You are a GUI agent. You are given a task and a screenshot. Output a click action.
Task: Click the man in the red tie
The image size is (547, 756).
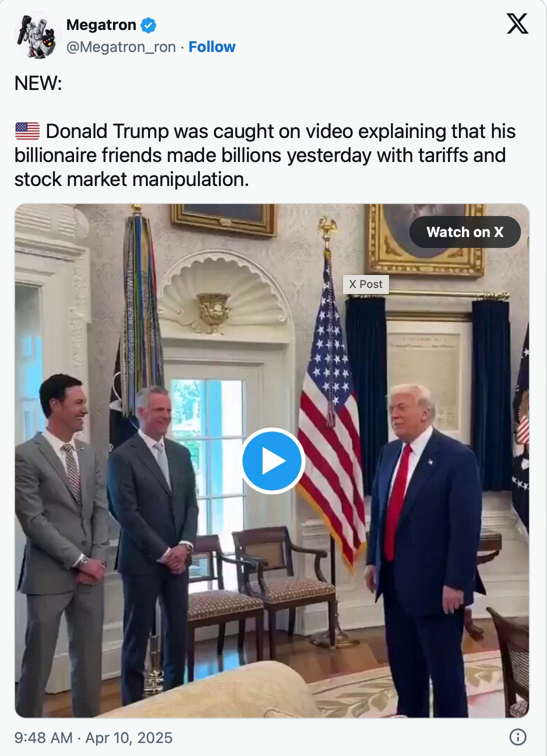coord(425,550)
